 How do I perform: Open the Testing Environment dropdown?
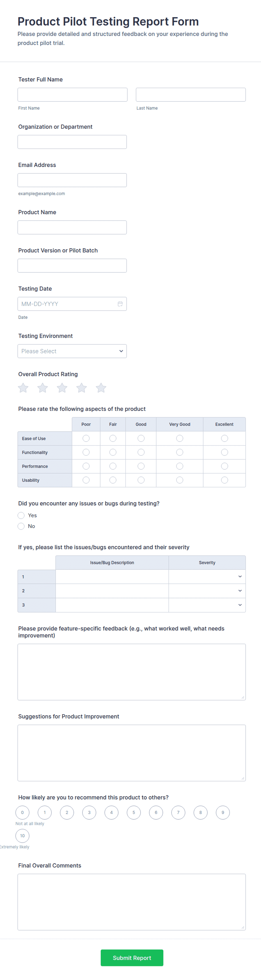click(x=72, y=351)
